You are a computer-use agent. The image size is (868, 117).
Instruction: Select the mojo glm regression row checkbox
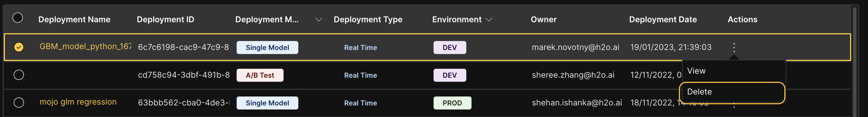pyautogui.click(x=19, y=103)
